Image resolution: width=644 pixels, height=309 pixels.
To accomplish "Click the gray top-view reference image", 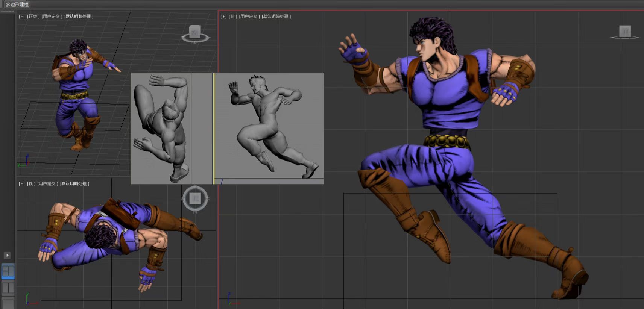I will [161, 129].
